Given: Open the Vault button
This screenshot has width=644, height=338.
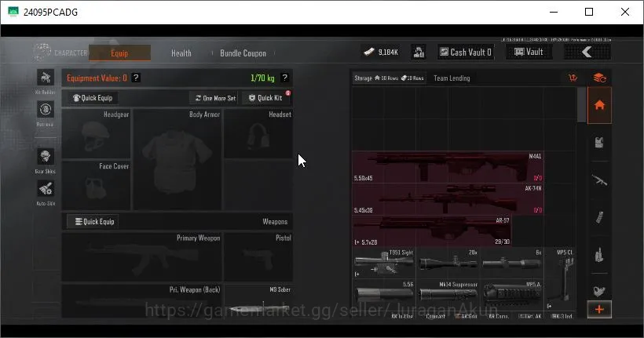Looking at the screenshot, I should (x=529, y=52).
